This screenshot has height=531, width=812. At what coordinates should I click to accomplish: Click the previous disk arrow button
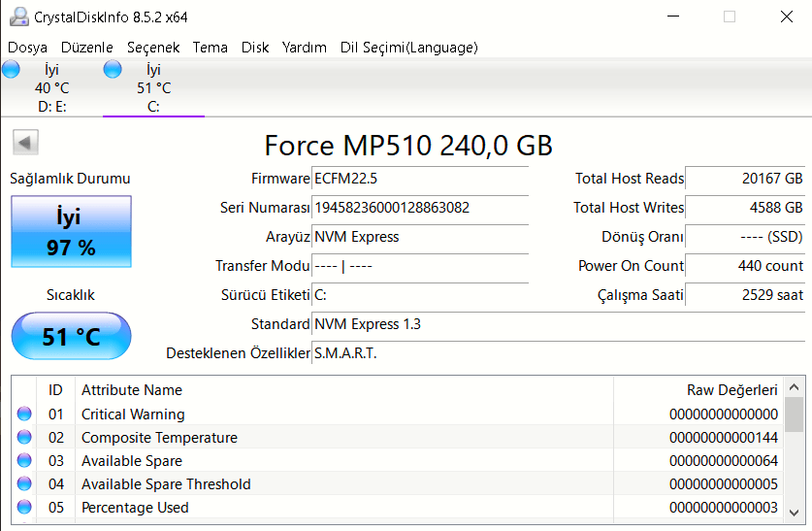(25, 144)
